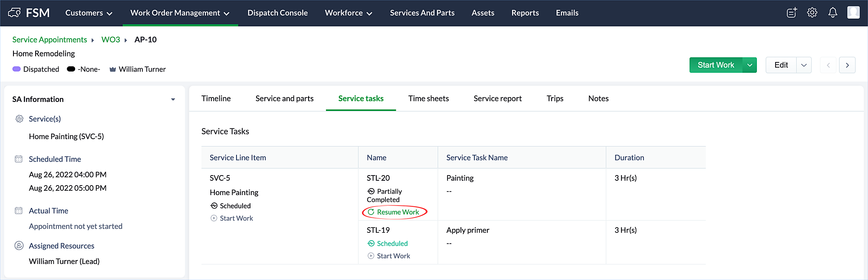Open the settings gear icon
Image resolution: width=868 pixels, height=280 pixels.
[x=812, y=13]
